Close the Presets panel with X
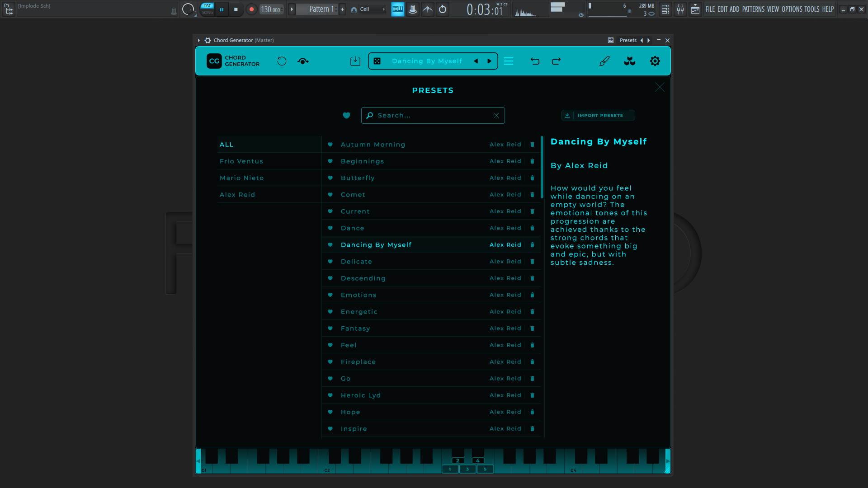Viewport: 868px width, 488px height. 660,87
